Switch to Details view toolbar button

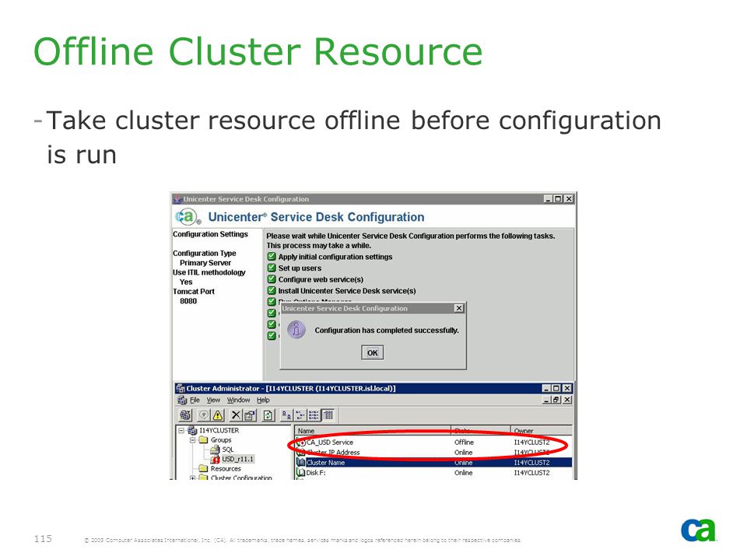(328, 415)
